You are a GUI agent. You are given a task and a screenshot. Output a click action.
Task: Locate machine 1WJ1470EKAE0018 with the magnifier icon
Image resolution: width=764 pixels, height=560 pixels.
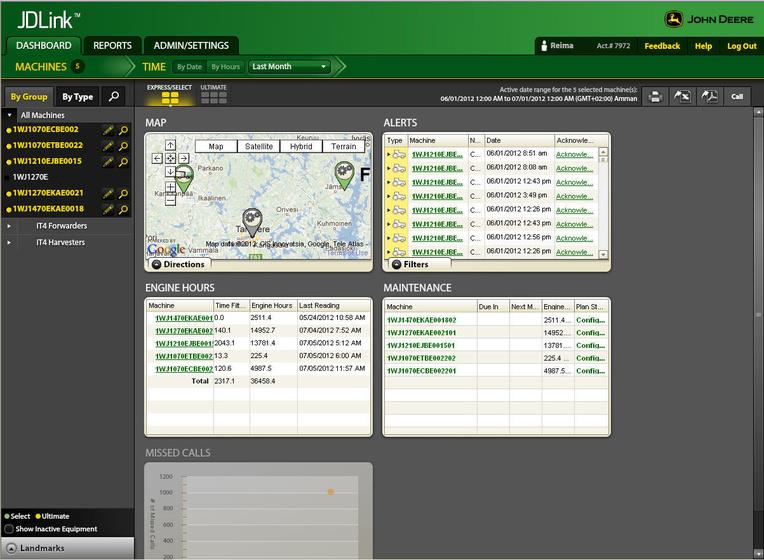click(x=124, y=210)
